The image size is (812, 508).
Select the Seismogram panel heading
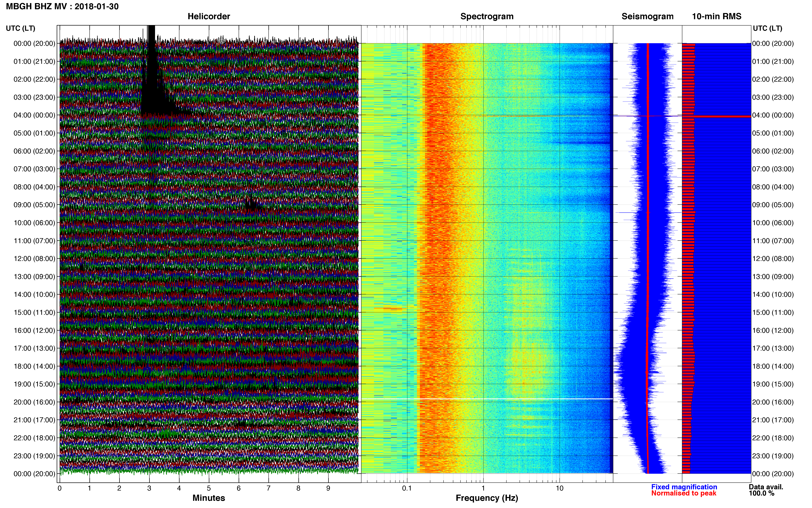point(648,16)
